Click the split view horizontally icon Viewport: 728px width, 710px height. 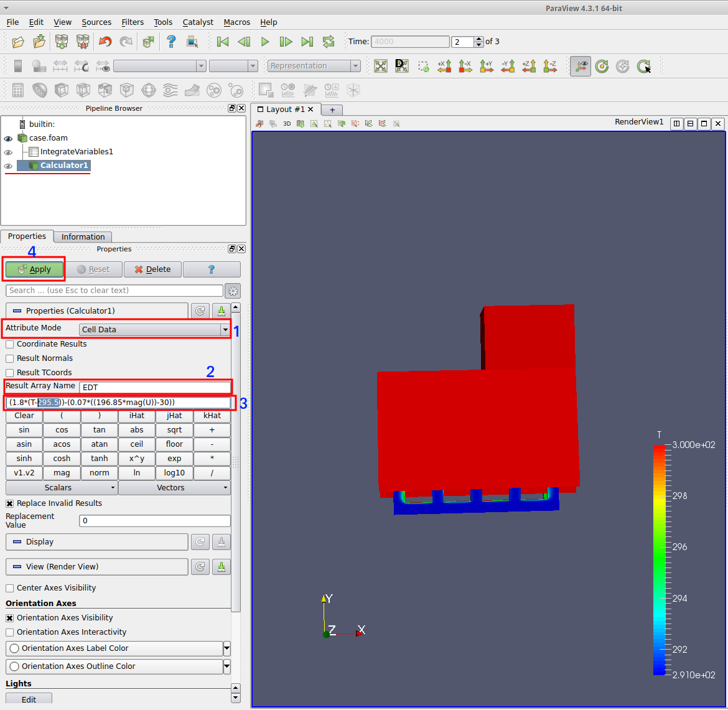click(676, 124)
